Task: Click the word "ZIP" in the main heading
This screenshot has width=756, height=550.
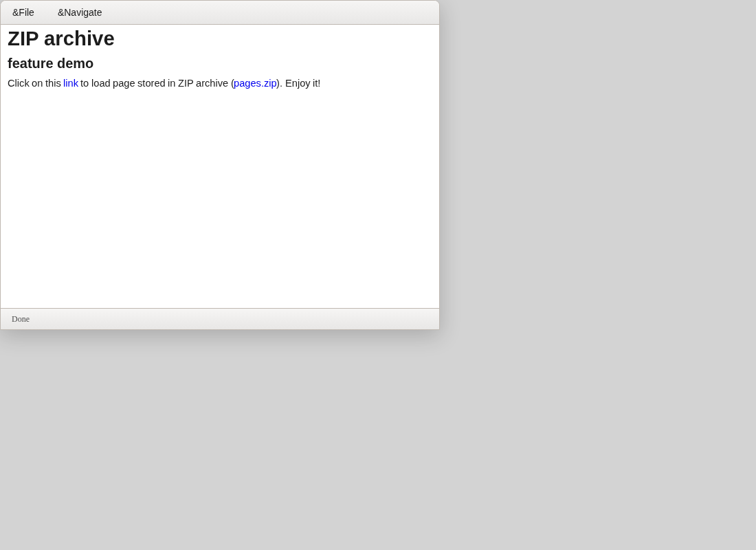Action: pos(23,38)
